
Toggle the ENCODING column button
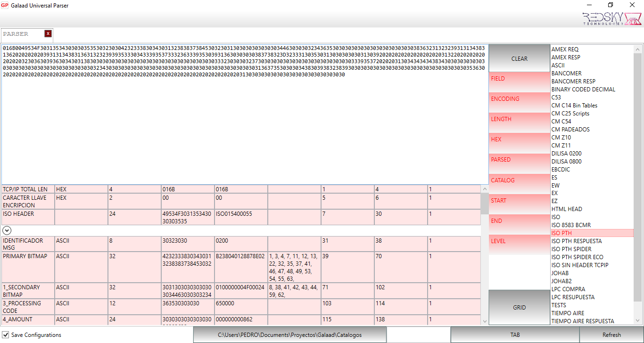520,102
